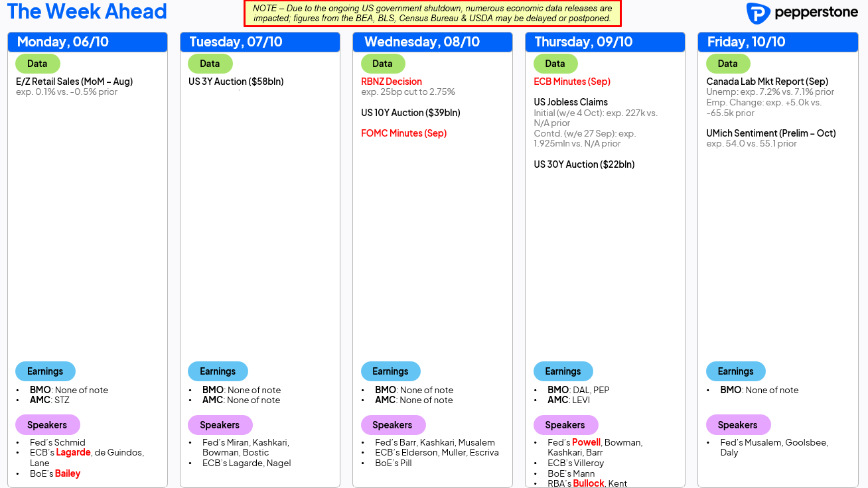The width and height of the screenshot is (868, 488).
Task: Click 'ECB's Villeroy' speaker entry
Action: pos(576,463)
